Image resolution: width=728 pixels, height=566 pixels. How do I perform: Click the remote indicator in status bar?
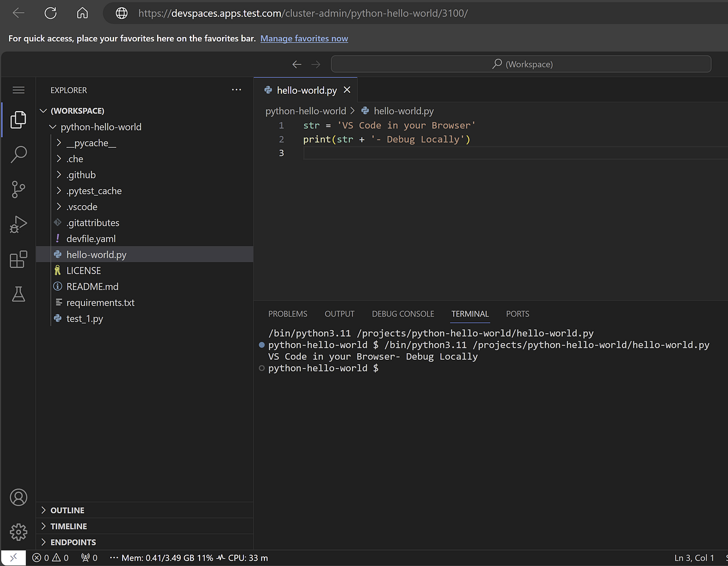(13, 558)
